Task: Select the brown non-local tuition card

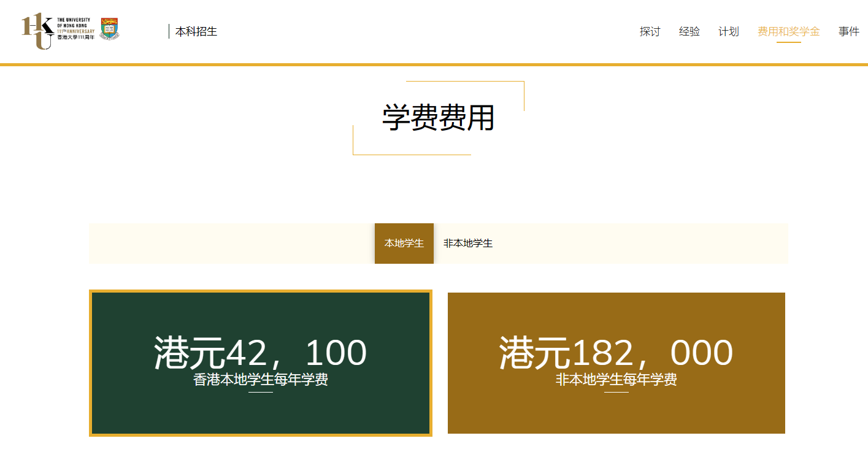Action: [x=616, y=411]
